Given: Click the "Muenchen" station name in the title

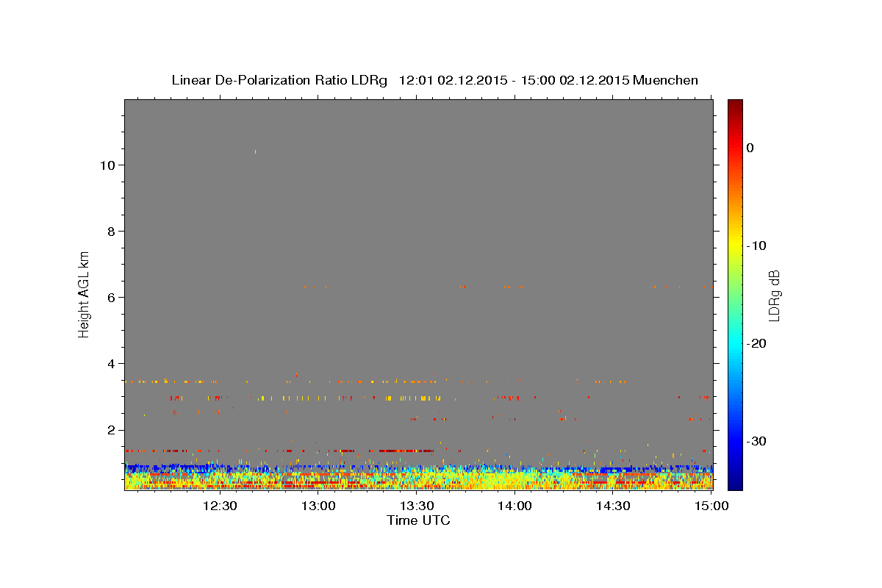Looking at the screenshot, I should click(665, 80).
